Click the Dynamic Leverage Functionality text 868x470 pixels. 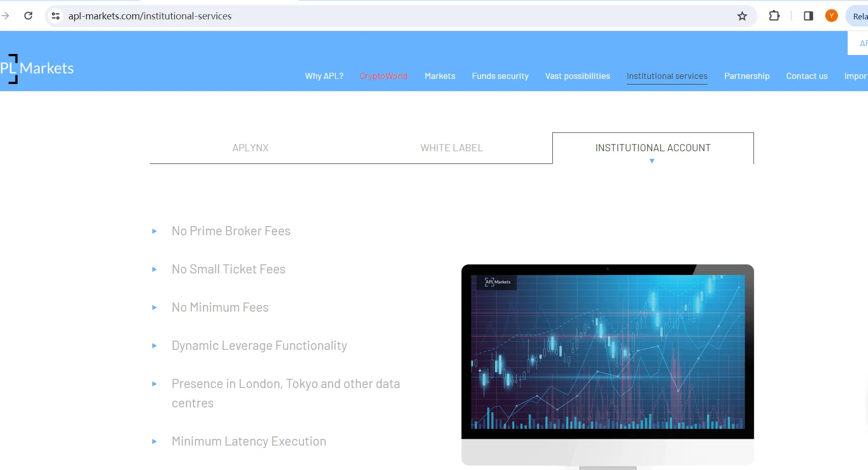pos(259,346)
